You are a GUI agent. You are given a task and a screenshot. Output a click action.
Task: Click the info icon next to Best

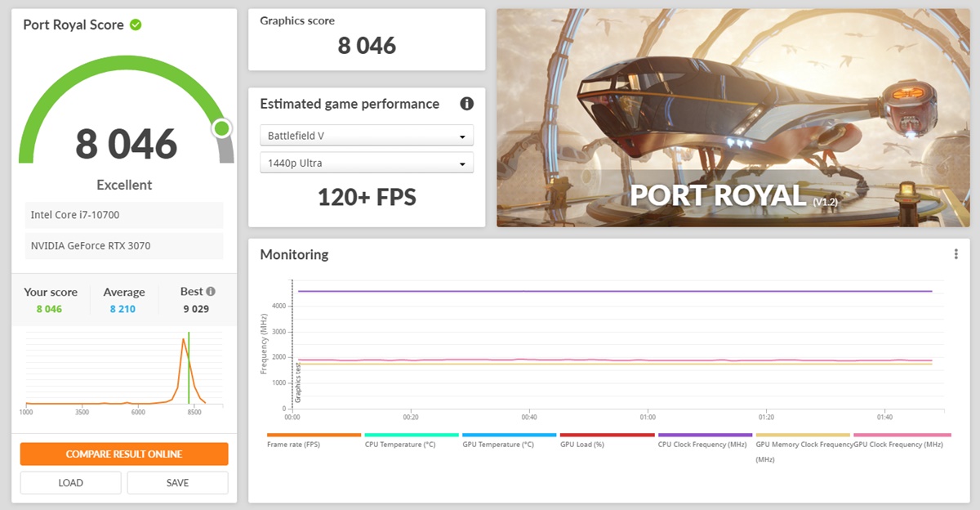coord(211,291)
